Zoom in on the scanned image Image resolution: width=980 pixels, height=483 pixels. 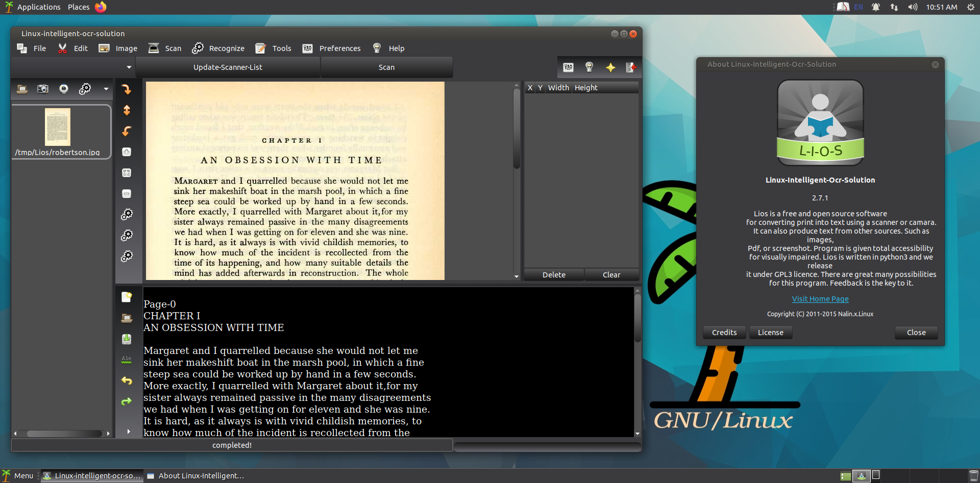click(127, 152)
